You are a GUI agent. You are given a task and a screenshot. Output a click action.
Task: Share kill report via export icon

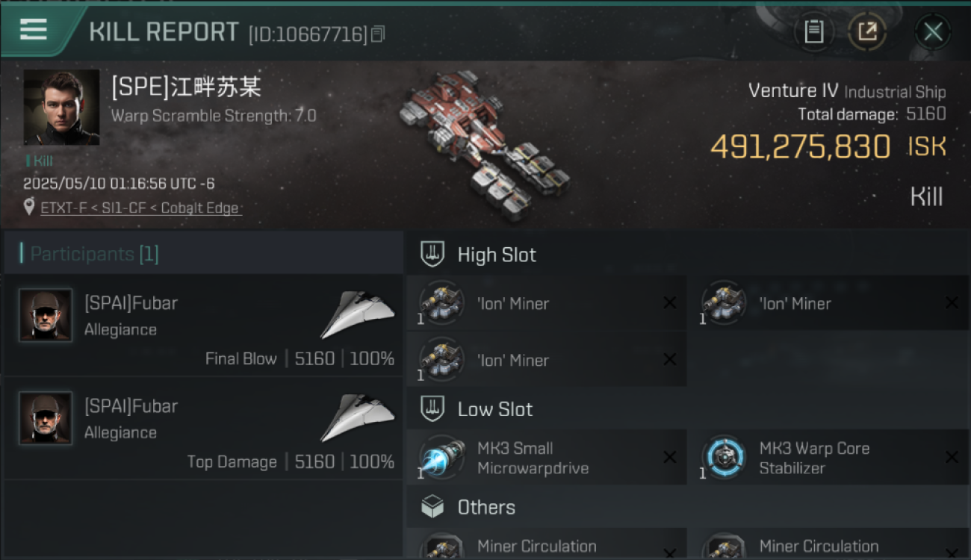(x=867, y=31)
